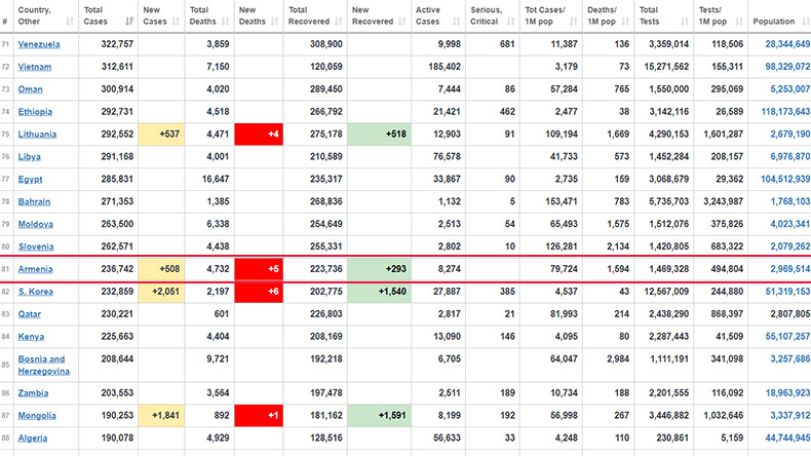811x456 pixels.
Task: Click Vietnam active cases 185,402
Action: coord(445,67)
